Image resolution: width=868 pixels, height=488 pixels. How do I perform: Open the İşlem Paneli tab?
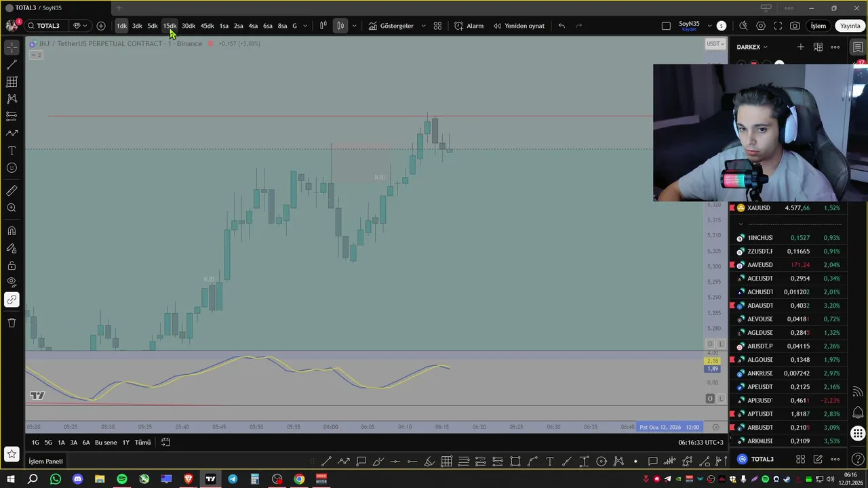click(x=45, y=462)
